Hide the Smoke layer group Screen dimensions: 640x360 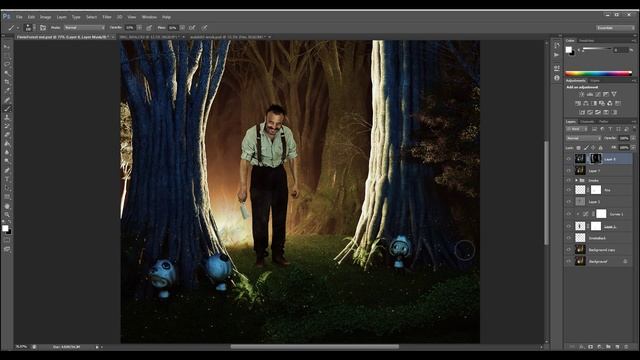click(569, 180)
